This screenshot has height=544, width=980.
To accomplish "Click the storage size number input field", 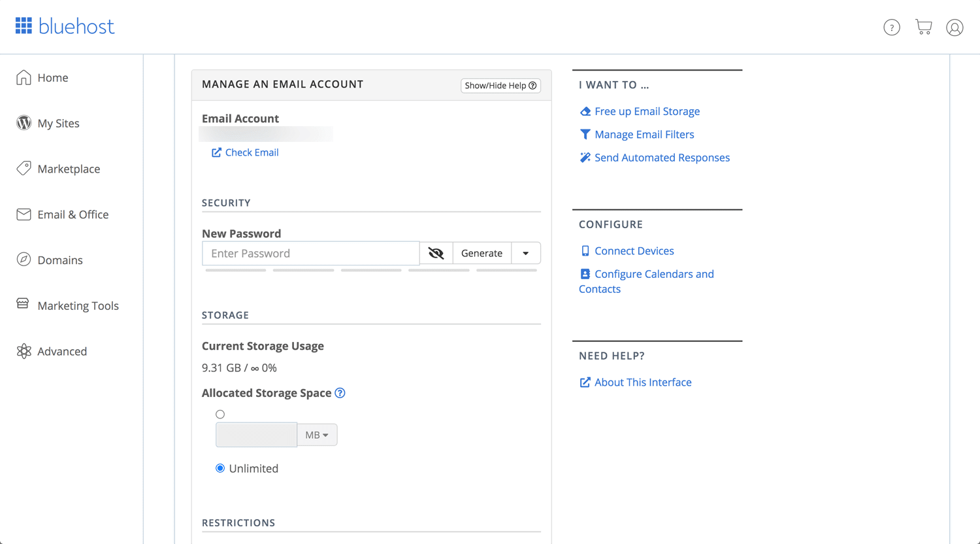I will pos(256,435).
